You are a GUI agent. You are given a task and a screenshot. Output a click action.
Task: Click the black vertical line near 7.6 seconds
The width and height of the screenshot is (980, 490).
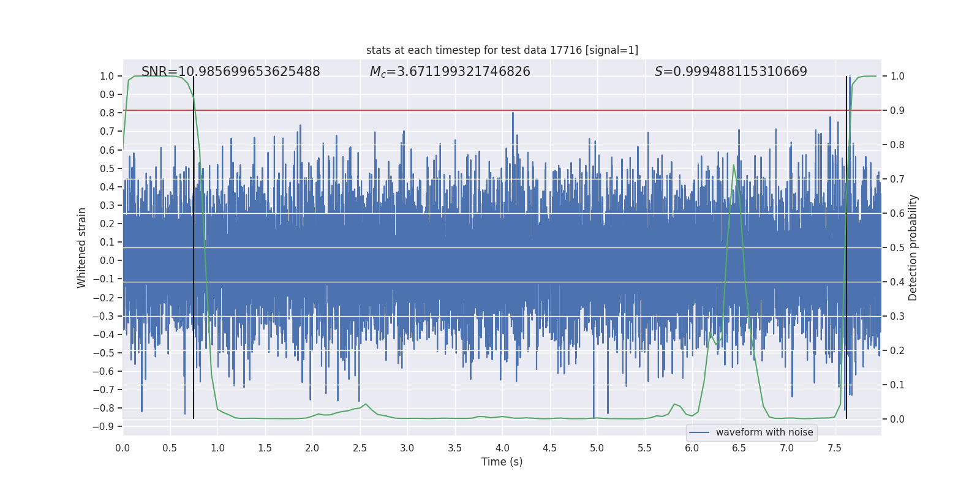pos(846,245)
